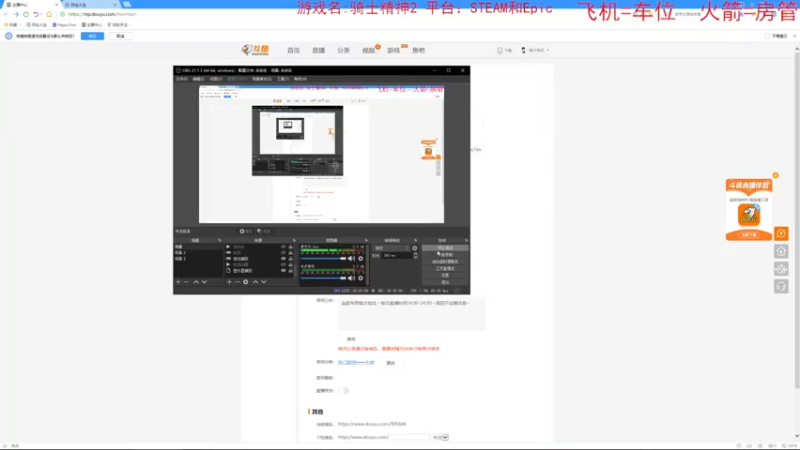The height and width of the screenshot is (450, 800).
Task: Pop out the Scenes dock panel
Action: [220, 240]
